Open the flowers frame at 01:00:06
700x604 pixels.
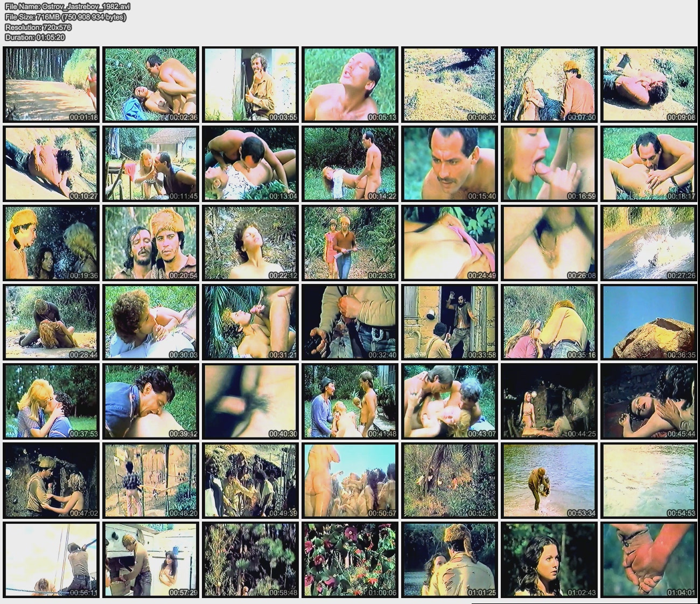[x=350, y=559]
